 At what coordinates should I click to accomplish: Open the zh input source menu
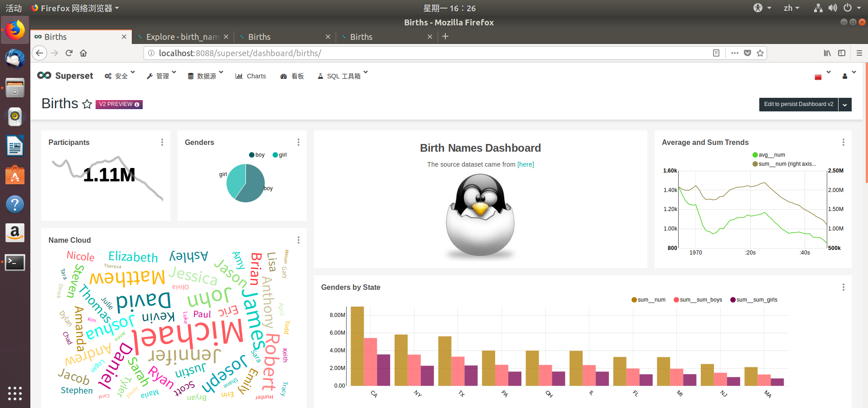pyautogui.click(x=791, y=8)
